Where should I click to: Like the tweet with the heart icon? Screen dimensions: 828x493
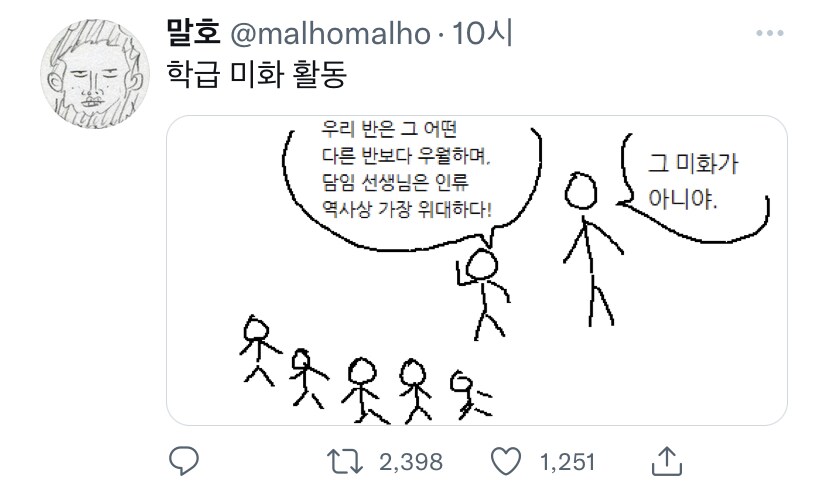509,461
